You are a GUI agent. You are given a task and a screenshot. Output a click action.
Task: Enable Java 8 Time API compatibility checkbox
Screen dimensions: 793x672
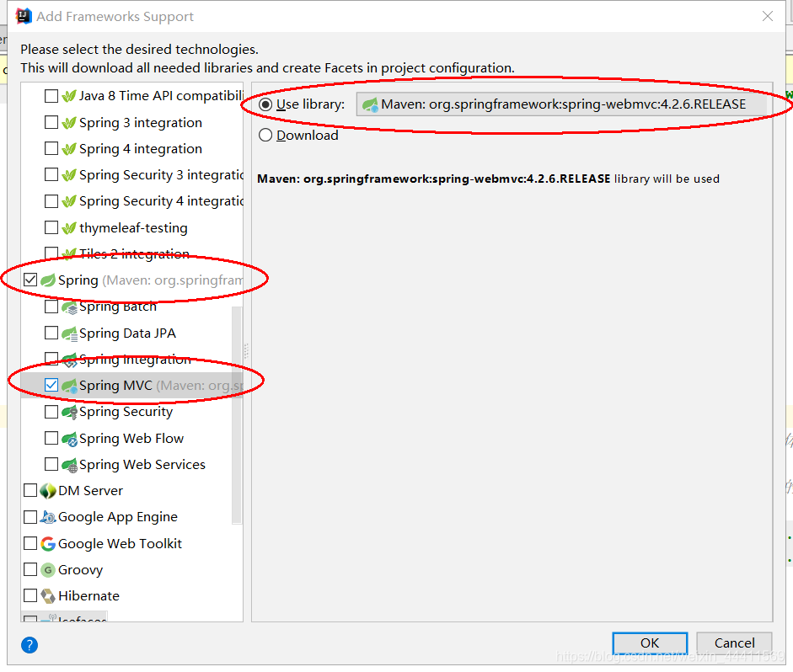51,96
